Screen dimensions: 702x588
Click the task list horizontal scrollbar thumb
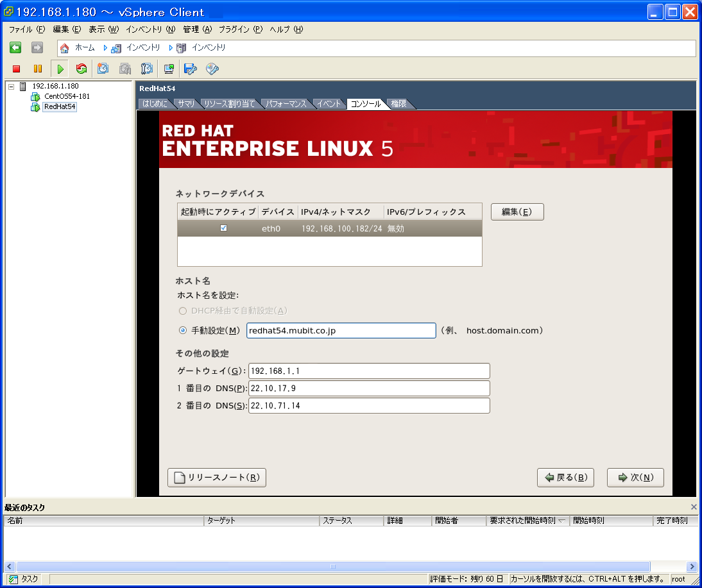click(332, 567)
